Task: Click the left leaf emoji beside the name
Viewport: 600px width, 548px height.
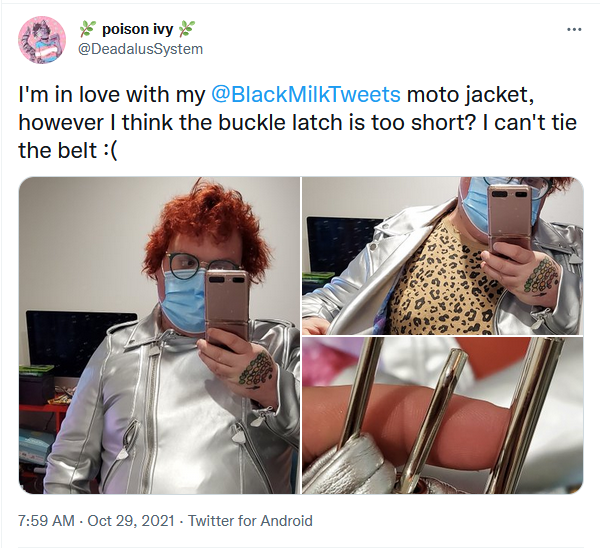Action: 88,29
